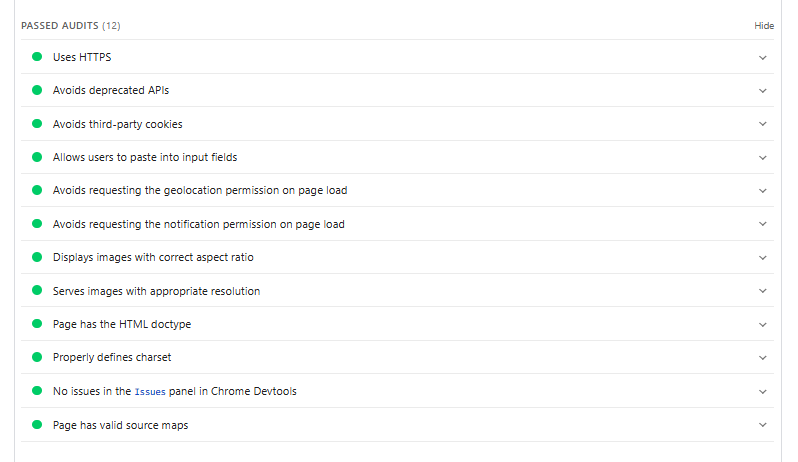Expand chevron for correct aspect ratio audit
This screenshot has height=462, width=798.
pyautogui.click(x=762, y=257)
